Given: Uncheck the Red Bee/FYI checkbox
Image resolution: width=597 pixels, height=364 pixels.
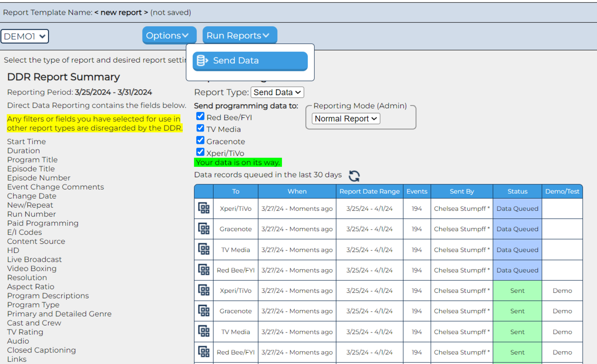Looking at the screenshot, I should point(200,116).
